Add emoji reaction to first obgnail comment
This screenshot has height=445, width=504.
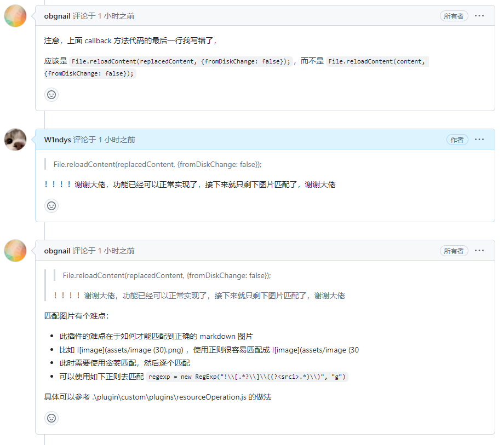click(51, 95)
